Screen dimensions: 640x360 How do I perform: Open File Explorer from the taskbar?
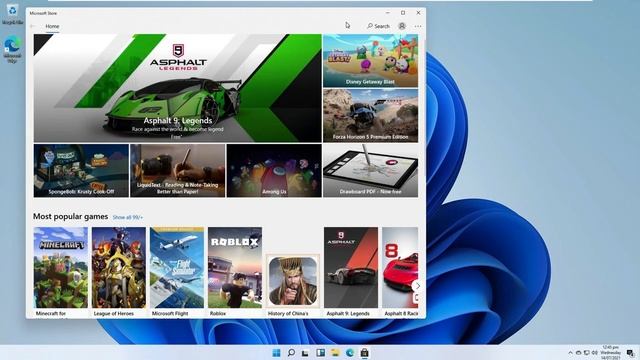click(335, 353)
